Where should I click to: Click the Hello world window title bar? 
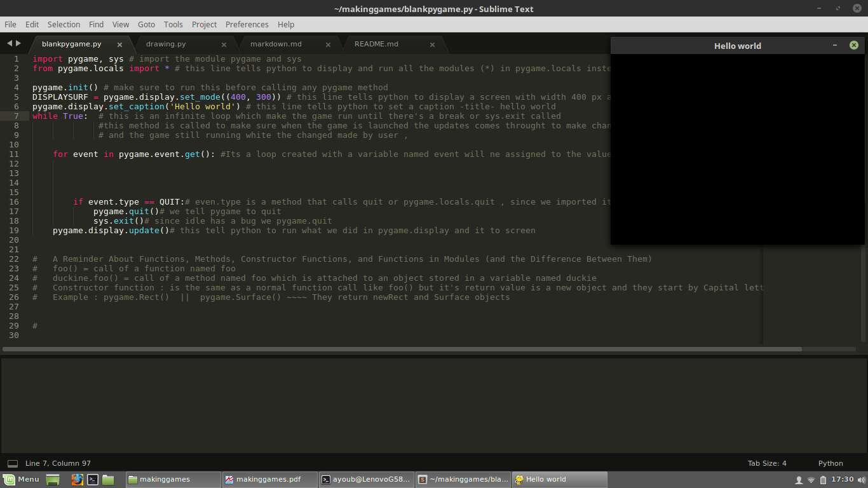click(737, 46)
